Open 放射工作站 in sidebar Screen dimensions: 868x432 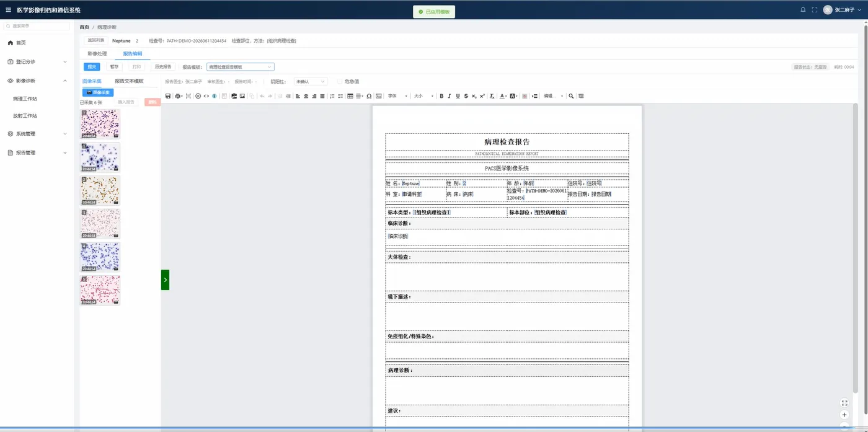coord(25,116)
